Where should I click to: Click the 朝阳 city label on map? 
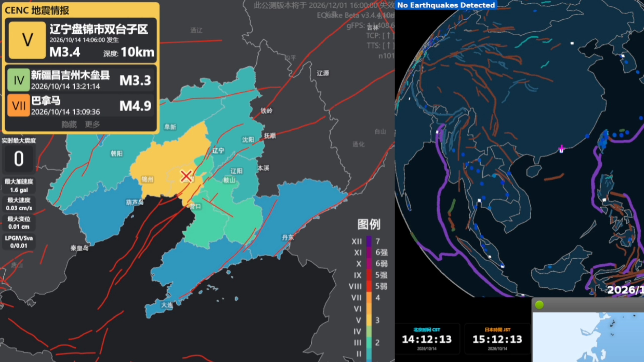tap(117, 153)
